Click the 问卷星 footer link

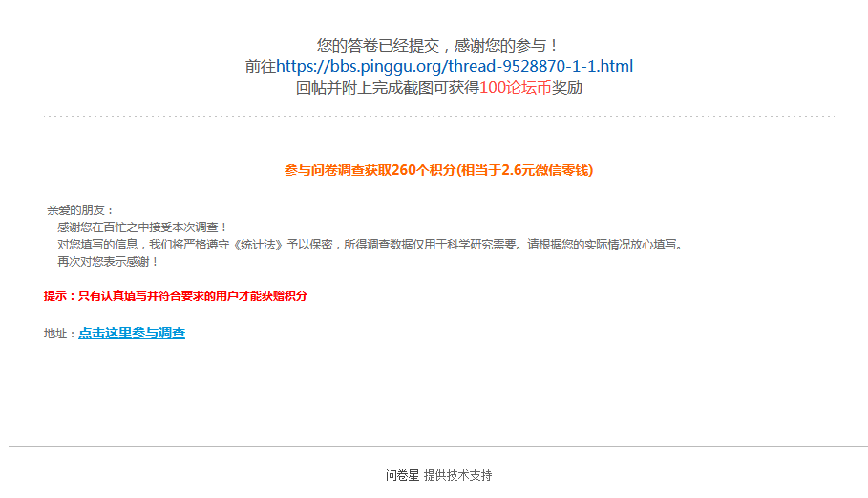click(402, 475)
